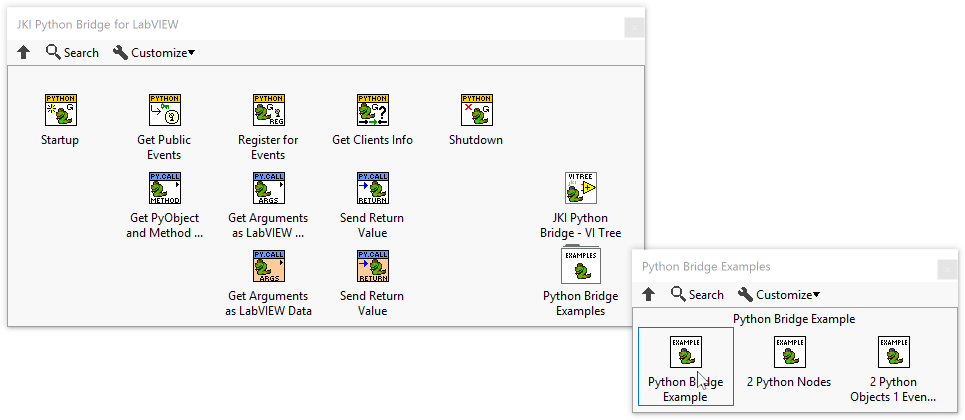The height and width of the screenshot is (420, 965).
Task: Open the JKI Python Bridge VI Tree icon
Action: pyautogui.click(x=580, y=188)
